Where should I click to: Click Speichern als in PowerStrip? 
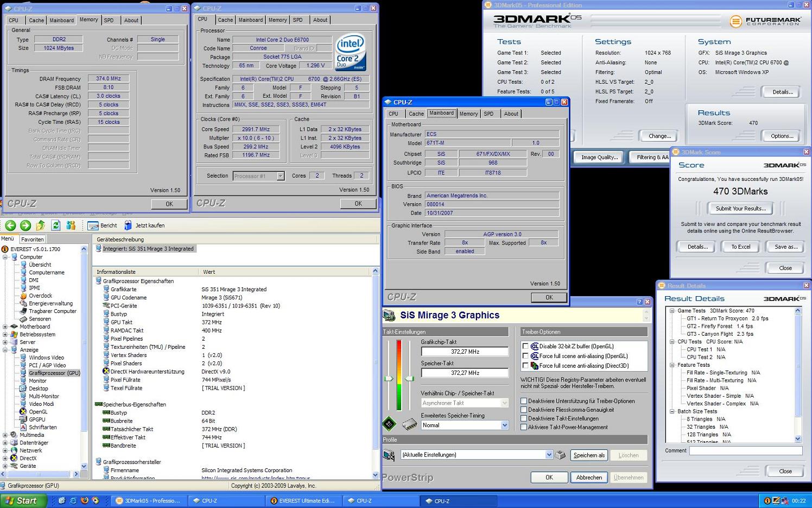(x=589, y=455)
